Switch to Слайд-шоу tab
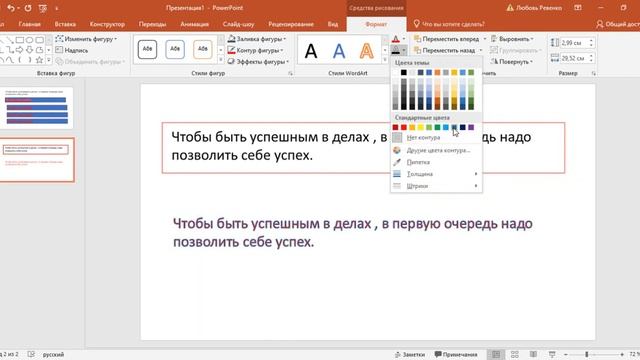This screenshot has height=360, width=640. (238, 24)
